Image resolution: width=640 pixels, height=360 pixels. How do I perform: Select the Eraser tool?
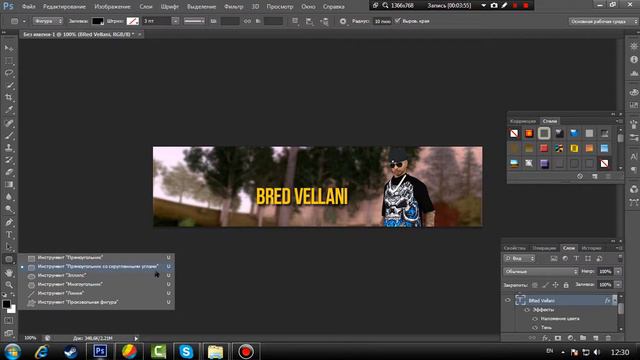click(9, 172)
